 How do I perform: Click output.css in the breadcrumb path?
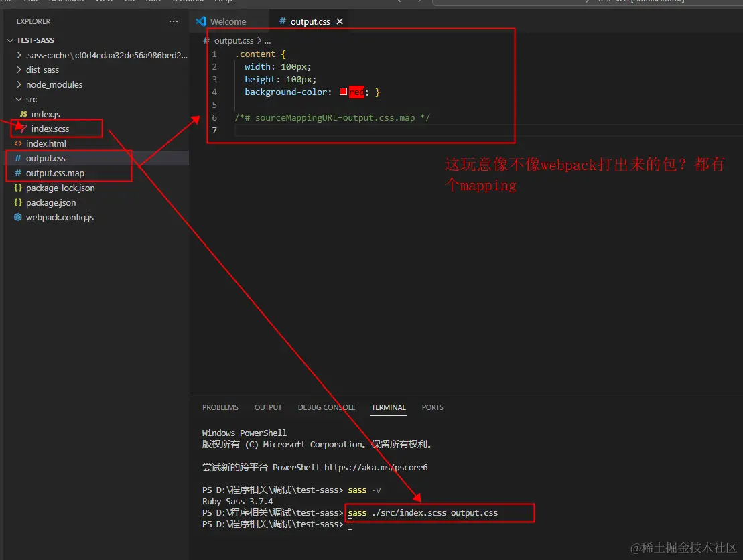(x=234, y=41)
